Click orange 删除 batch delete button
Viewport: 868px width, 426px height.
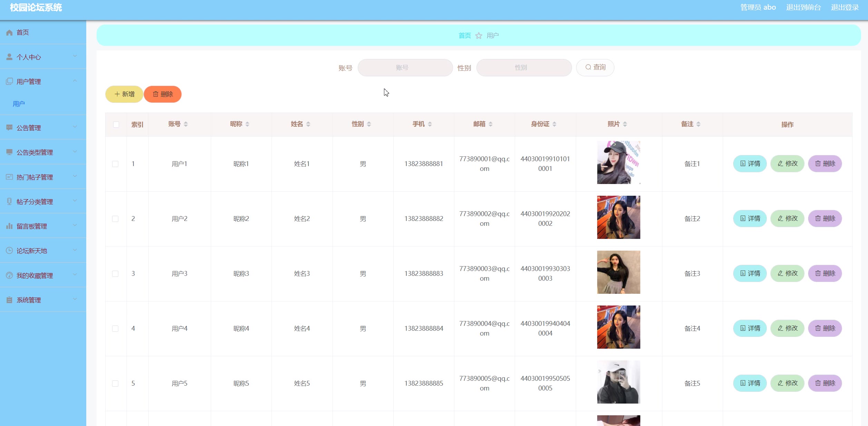click(162, 94)
